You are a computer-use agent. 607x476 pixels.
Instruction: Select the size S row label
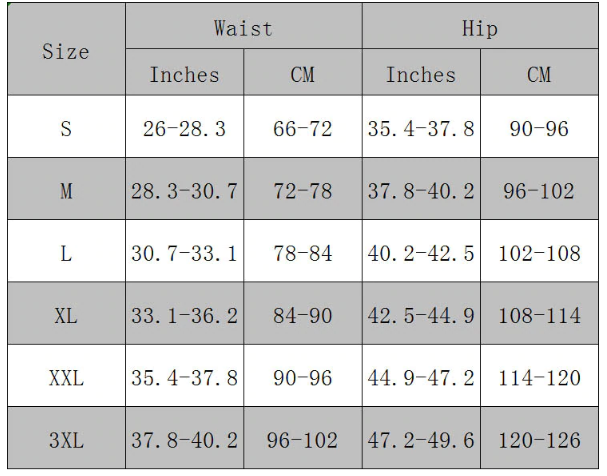coord(66,127)
